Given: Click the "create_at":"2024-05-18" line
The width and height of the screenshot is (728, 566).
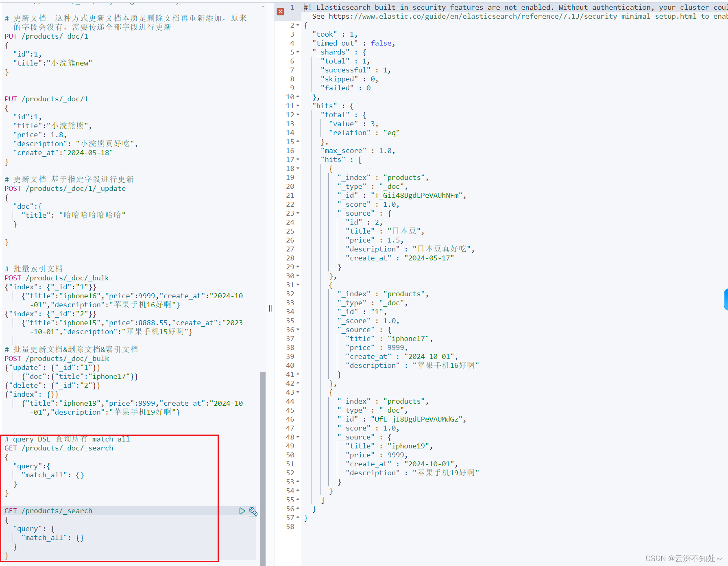Looking at the screenshot, I should [x=63, y=153].
